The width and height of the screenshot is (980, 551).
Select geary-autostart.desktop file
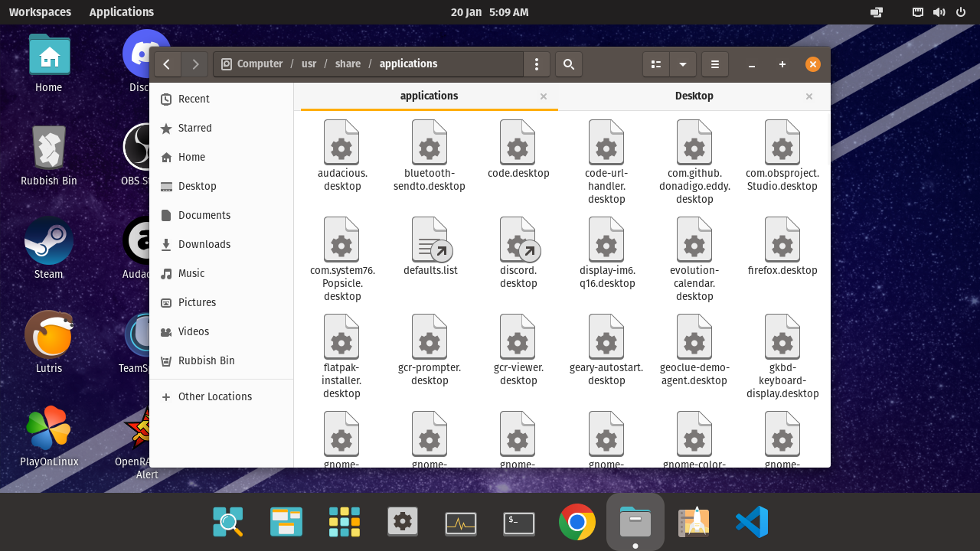coord(606,350)
